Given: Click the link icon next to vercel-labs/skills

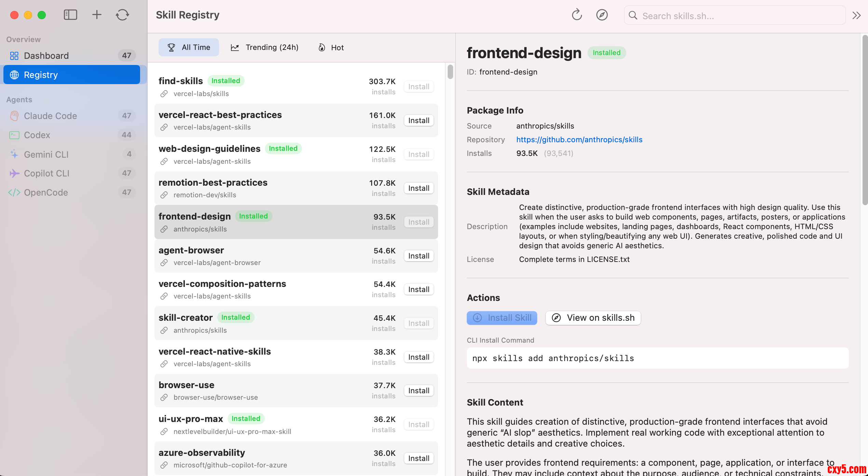Looking at the screenshot, I should coord(164,94).
